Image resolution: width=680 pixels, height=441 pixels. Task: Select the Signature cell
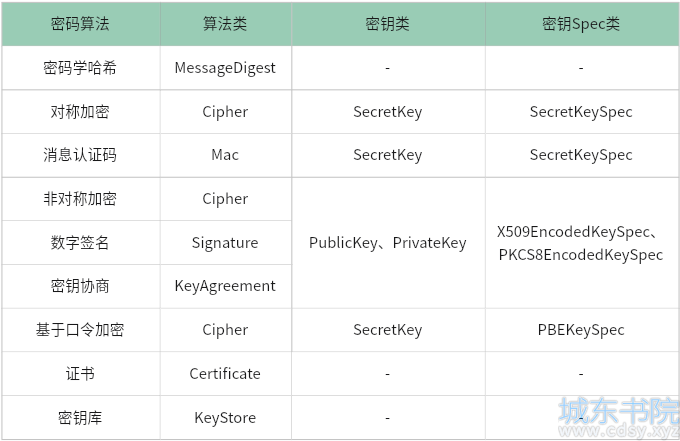pyautogui.click(x=225, y=243)
